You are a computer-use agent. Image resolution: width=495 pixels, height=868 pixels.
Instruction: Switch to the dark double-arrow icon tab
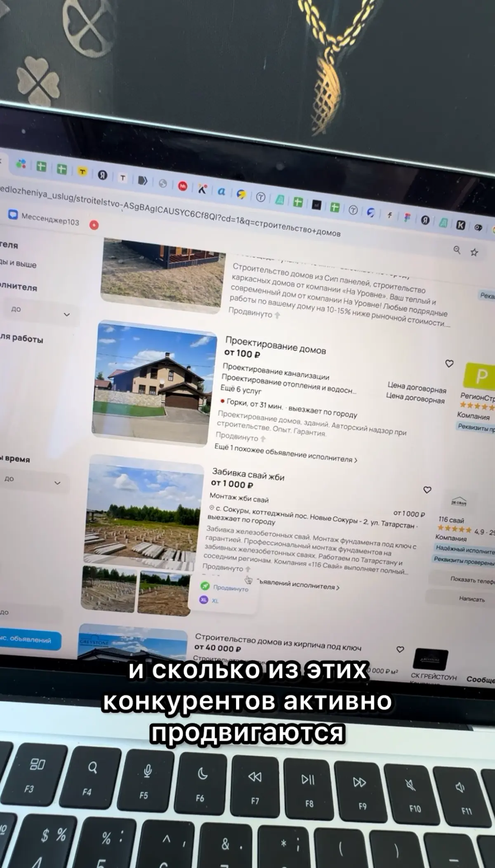click(x=143, y=181)
